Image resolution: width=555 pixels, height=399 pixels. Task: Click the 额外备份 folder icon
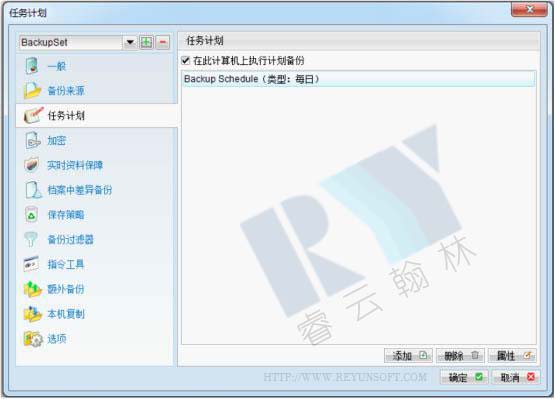pos(33,289)
